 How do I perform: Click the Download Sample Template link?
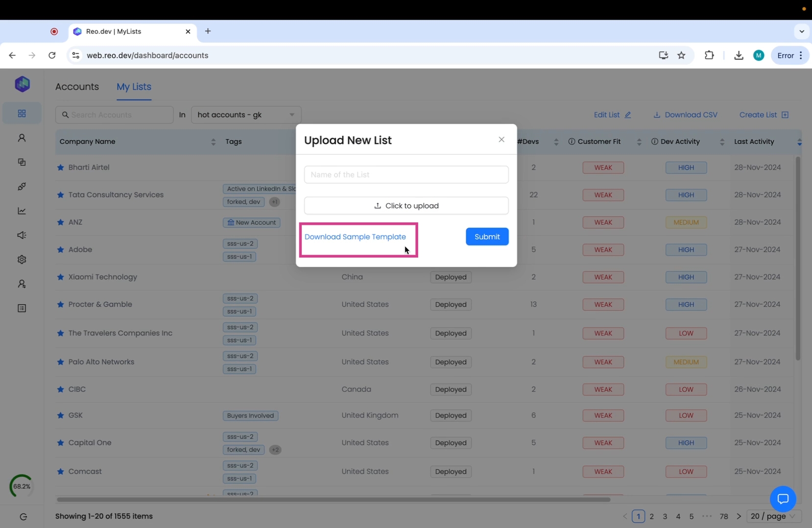[355, 237]
